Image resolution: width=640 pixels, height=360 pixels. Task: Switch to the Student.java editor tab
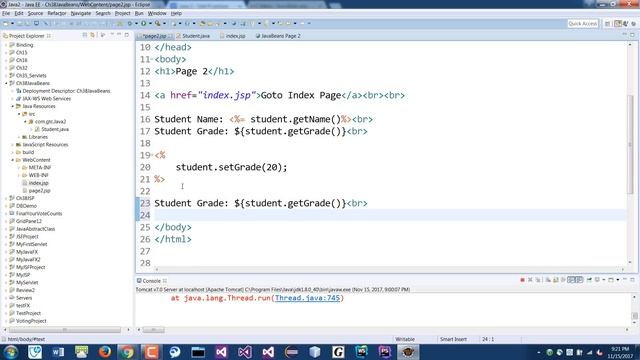click(193, 36)
